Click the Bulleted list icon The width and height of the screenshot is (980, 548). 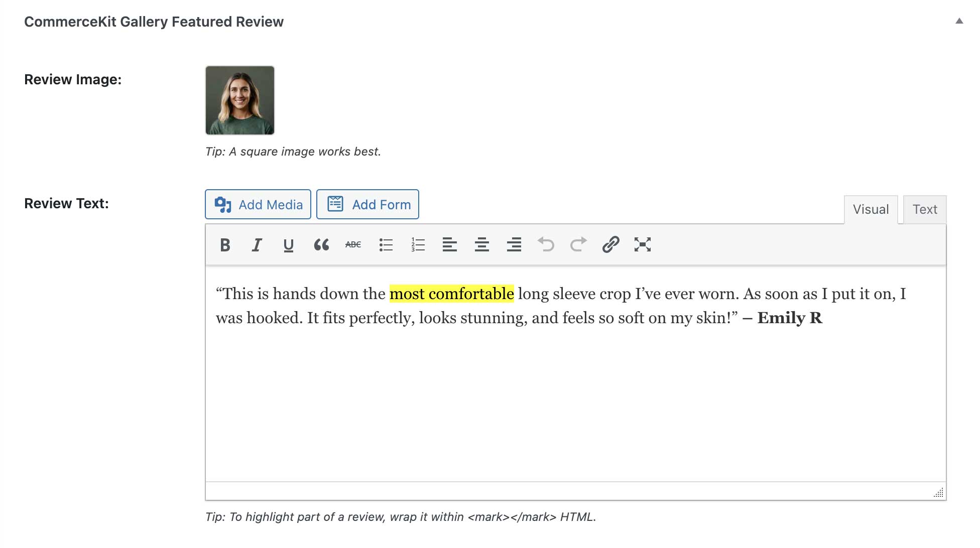(x=386, y=244)
